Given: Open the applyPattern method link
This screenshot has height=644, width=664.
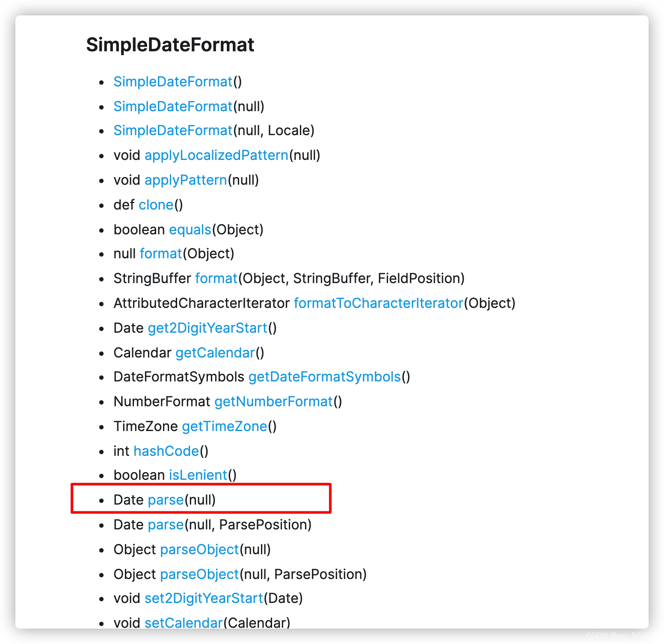Looking at the screenshot, I should (186, 180).
